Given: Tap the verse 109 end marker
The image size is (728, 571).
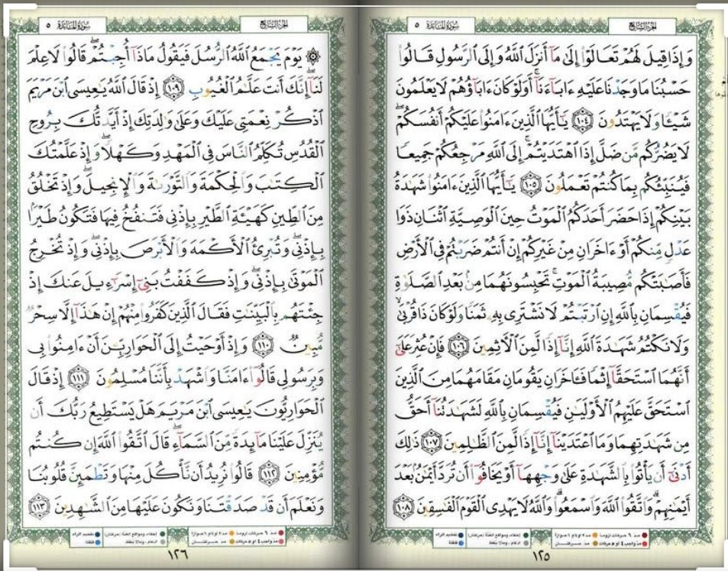Looking at the screenshot, I should click(175, 87).
